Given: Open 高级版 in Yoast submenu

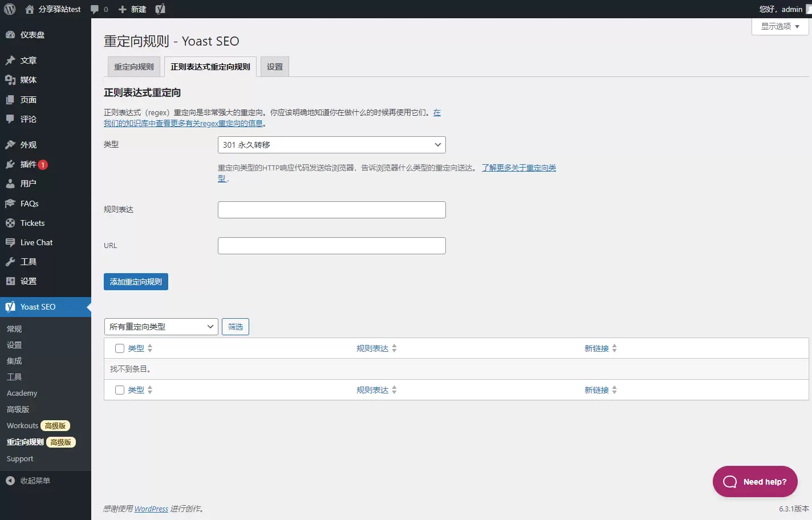Looking at the screenshot, I should click(18, 409).
